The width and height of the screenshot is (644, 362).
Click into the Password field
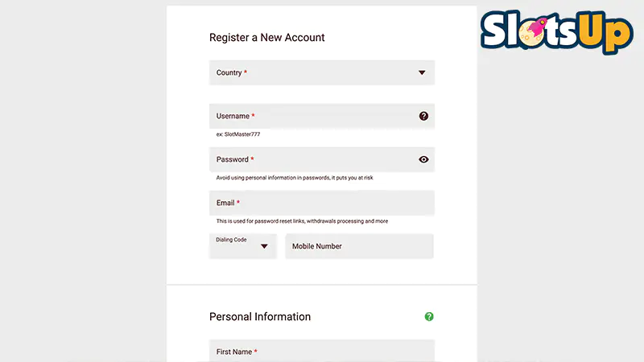pyautogui.click(x=321, y=159)
